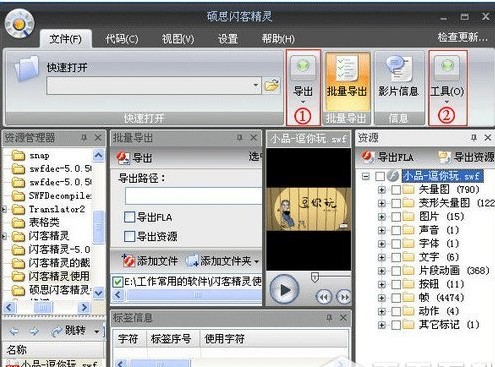Screen dimensions: 495x367
Task: Expand the 闪客精灵 folder node
Action: coord(4,236)
